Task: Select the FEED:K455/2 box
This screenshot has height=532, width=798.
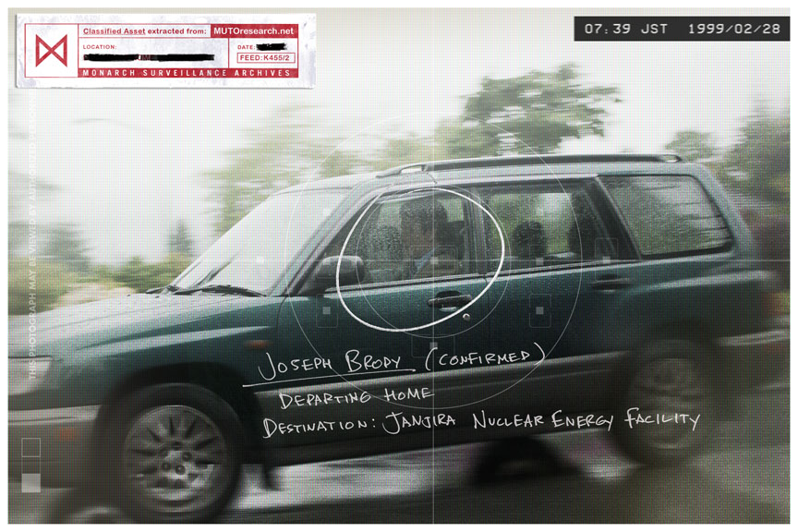Action: 265,58
